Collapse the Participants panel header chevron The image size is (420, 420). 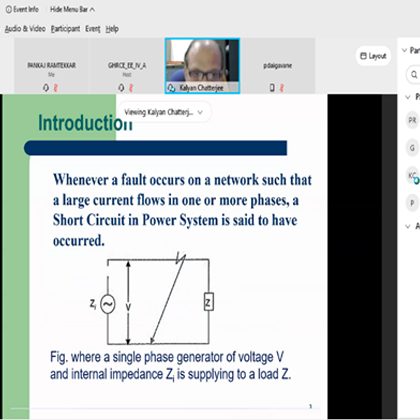point(404,50)
